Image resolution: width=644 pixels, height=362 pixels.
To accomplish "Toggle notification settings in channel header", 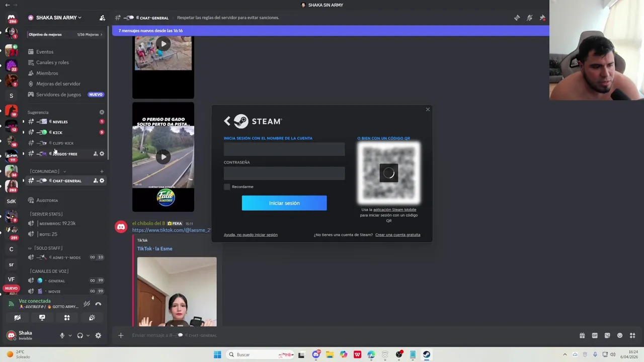I will (529, 18).
